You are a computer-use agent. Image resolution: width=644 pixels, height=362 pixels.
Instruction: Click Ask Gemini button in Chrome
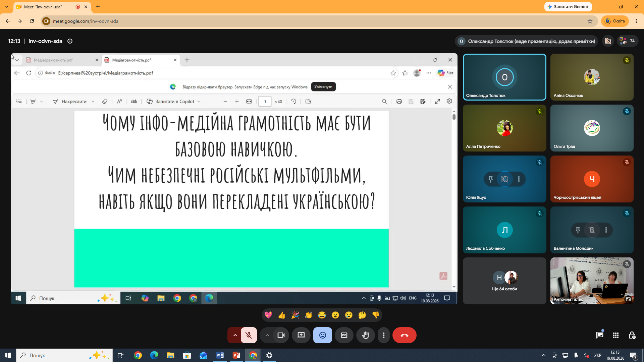568,7
